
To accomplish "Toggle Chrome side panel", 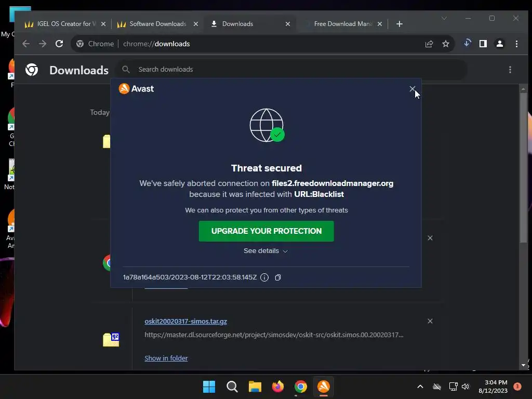I will (483, 44).
